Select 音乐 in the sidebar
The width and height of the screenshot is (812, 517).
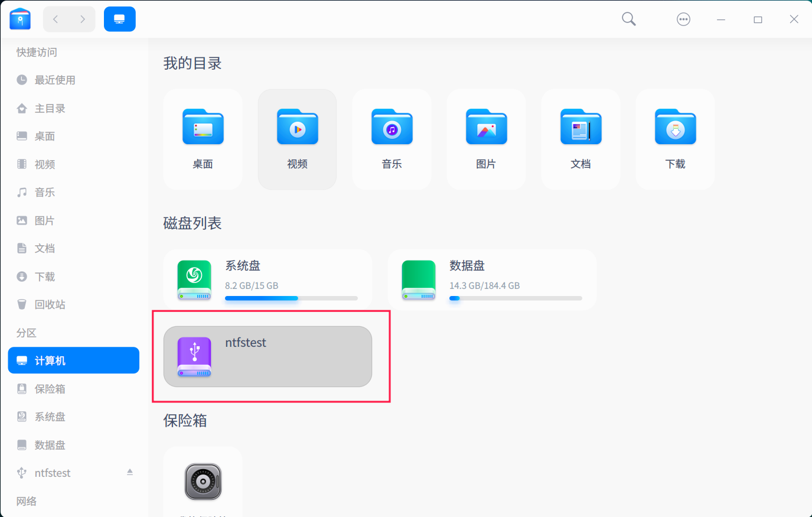(x=73, y=192)
